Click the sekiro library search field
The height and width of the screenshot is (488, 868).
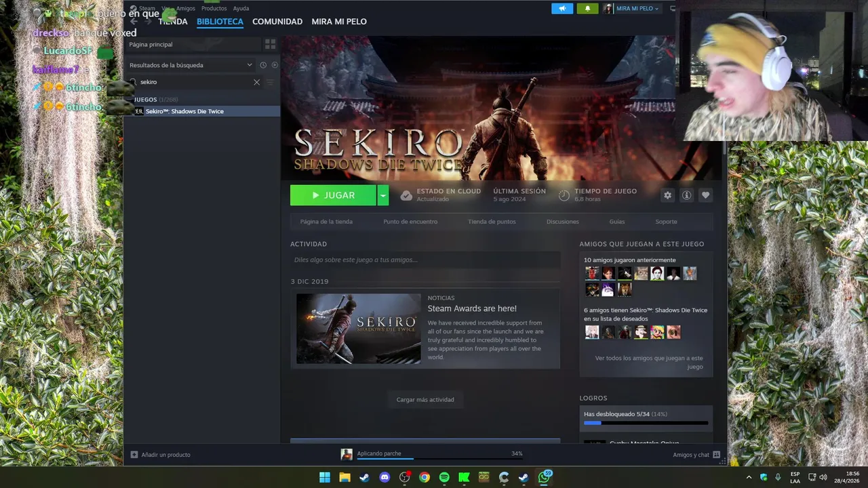(x=194, y=82)
